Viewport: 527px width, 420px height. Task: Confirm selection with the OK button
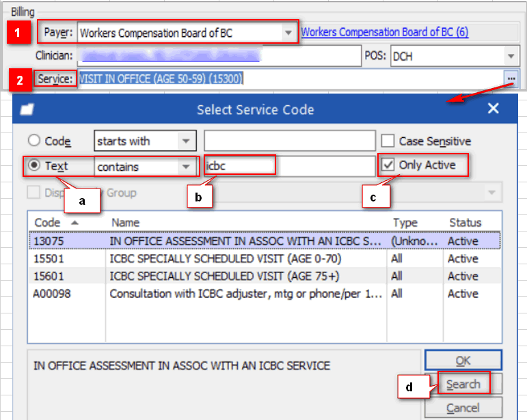click(463, 360)
